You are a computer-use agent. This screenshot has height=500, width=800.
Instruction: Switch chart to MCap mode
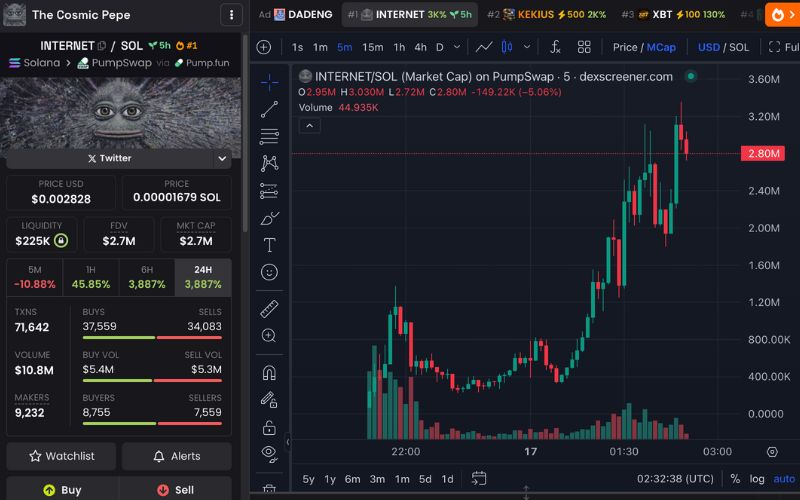coord(661,47)
